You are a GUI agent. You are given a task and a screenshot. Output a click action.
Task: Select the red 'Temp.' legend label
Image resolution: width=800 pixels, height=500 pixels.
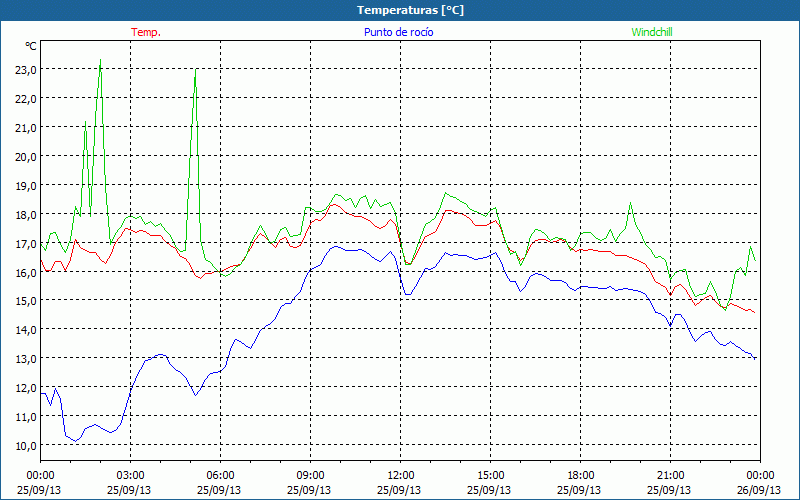click(x=146, y=32)
